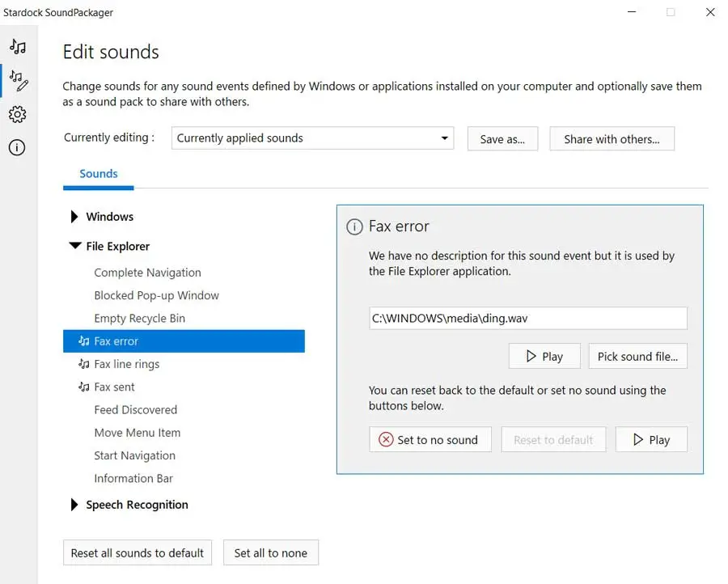The image size is (728, 584).
Task: Switch to the Sounds tab
Action: point(99,174)
